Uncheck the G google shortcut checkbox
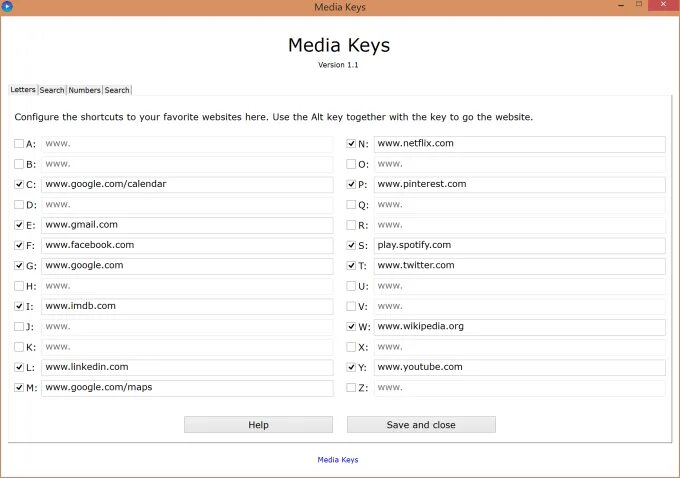The width and height of the screenshot is (680, 478). point(19,265)
